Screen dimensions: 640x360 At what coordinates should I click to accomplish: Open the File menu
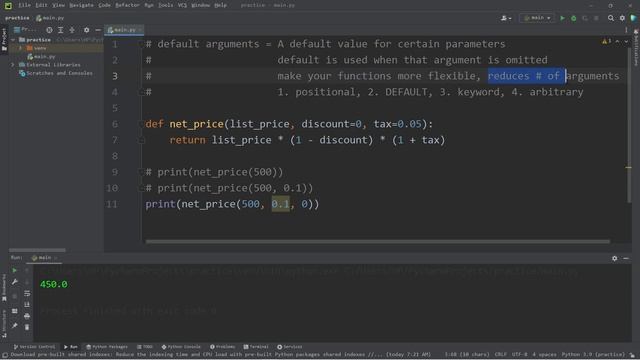pos(24,5)
